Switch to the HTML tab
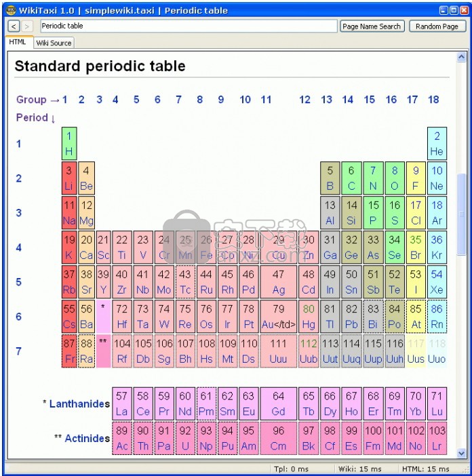472x476 pixels. (x=18, y=42)
